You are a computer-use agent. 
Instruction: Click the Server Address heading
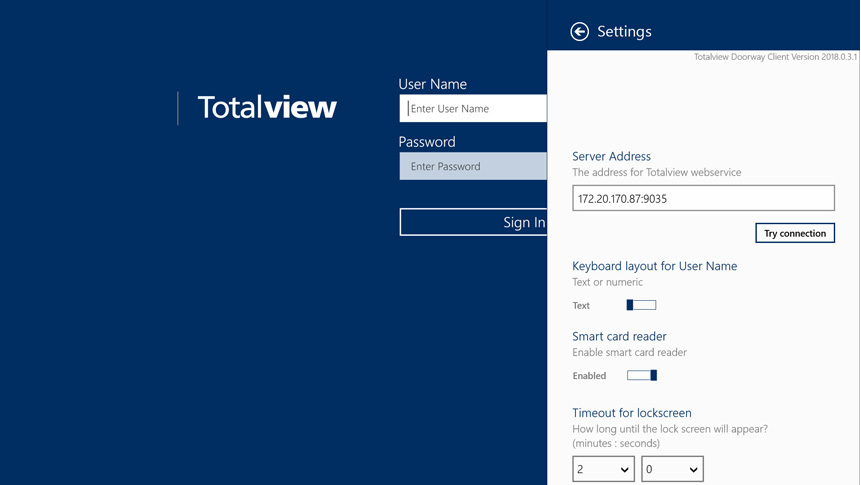click(611, 157)
